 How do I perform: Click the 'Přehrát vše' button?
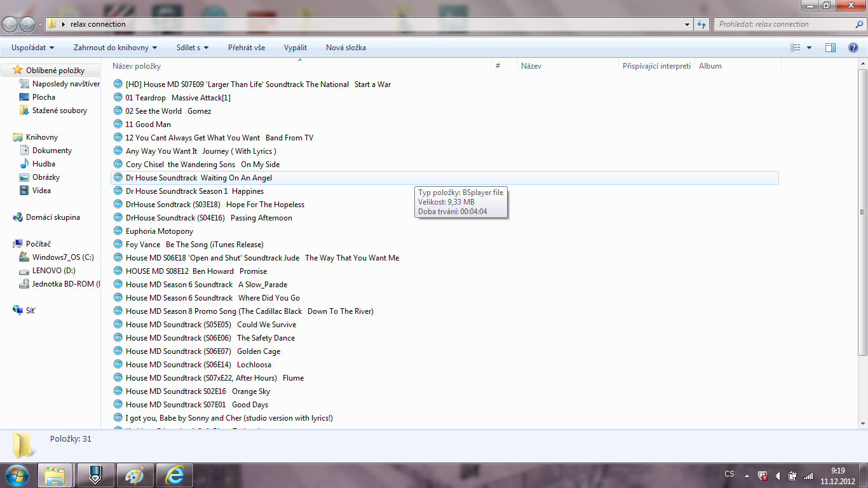[247, 48]
